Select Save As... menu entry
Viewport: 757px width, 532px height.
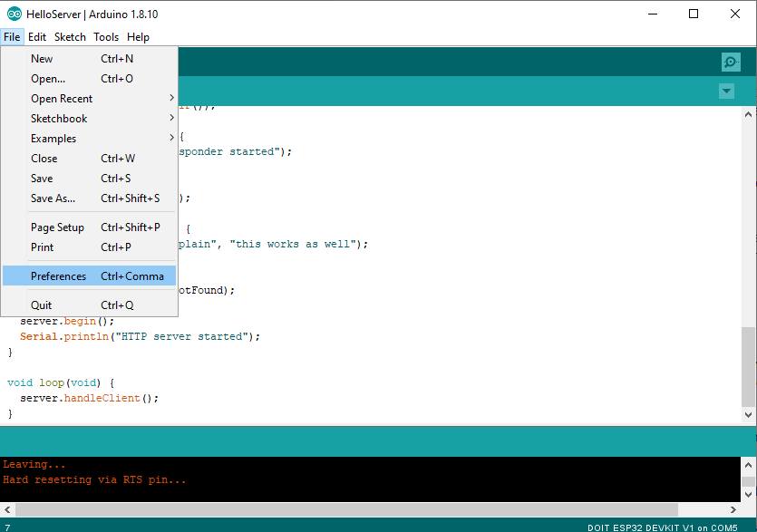click(x=90, y=198)
